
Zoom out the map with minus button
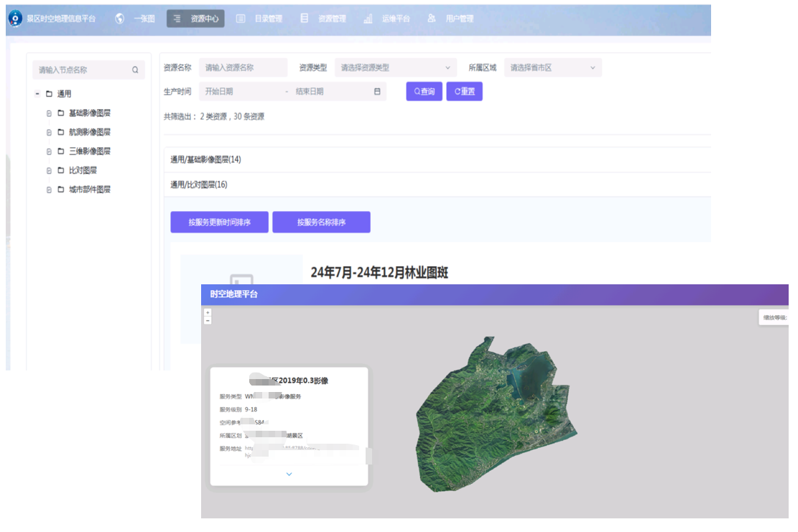[208, 320]
